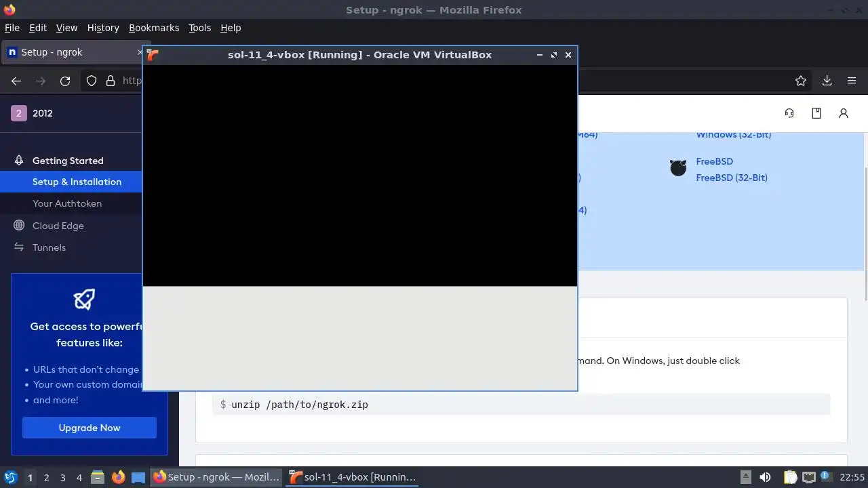Open the 2012 account switcher

click(33, 113)
